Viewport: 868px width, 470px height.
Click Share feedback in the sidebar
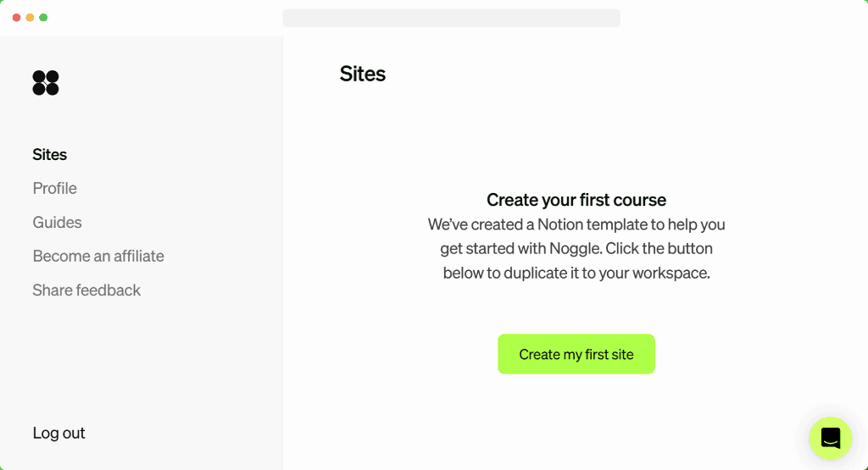[x=86, y=290]
